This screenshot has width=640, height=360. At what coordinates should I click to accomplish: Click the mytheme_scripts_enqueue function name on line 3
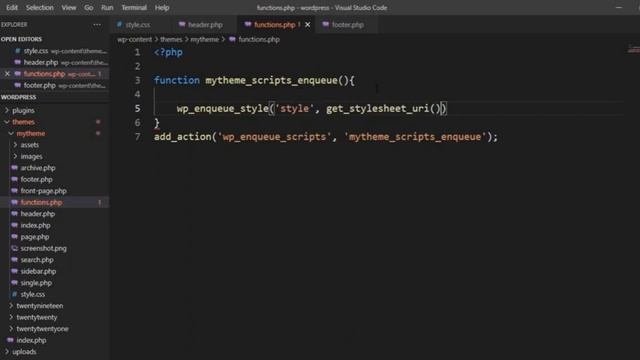coord(271,80)
